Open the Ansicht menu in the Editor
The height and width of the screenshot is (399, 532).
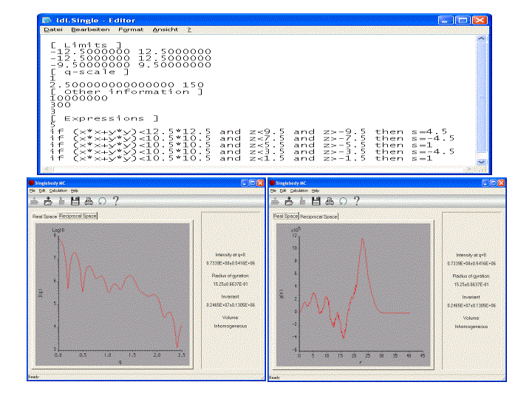(166, 30)
